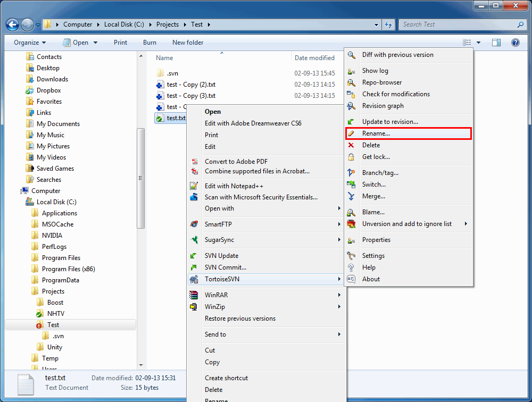
Task: Select Create shortcut in the context menu
Action: click(x=226, y=378)
